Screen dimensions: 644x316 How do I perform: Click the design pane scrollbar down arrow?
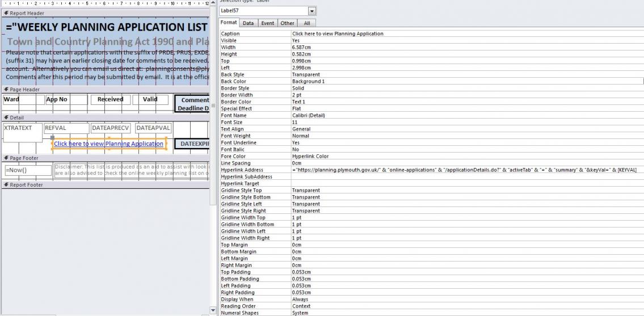pyautogui.click(x=213, y=310)
